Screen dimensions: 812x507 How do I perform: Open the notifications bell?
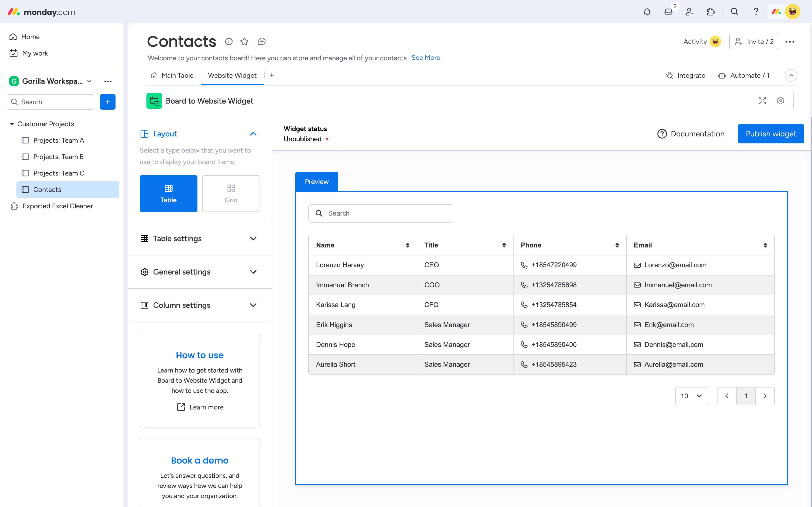pos(647,12)
